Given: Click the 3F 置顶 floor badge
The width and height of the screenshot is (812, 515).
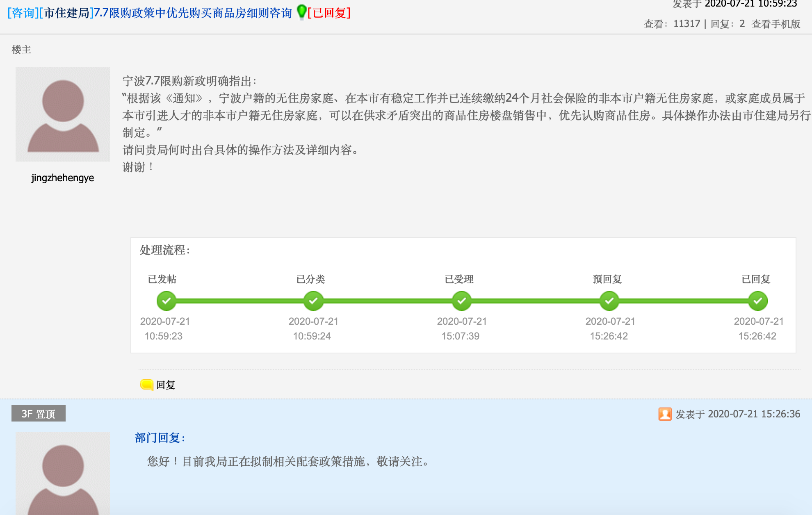Looking at the screenshot, I should pyautogui.click(x=39, y=414).
